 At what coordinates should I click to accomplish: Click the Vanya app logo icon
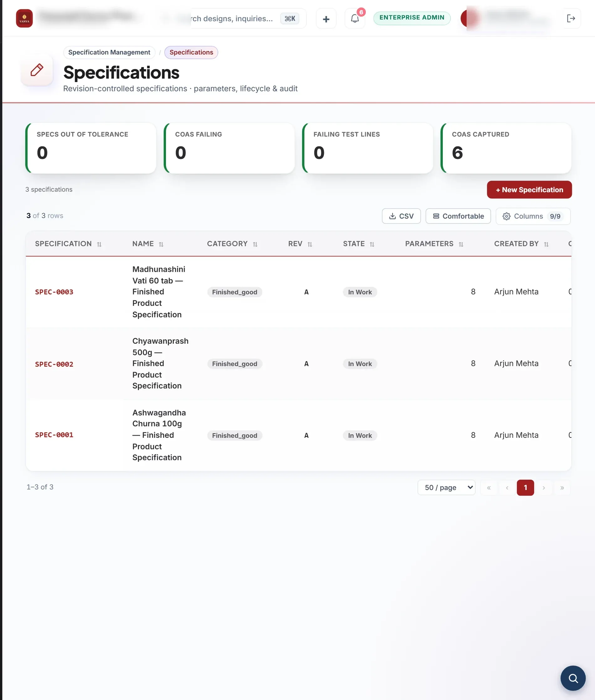pos(24,18)
